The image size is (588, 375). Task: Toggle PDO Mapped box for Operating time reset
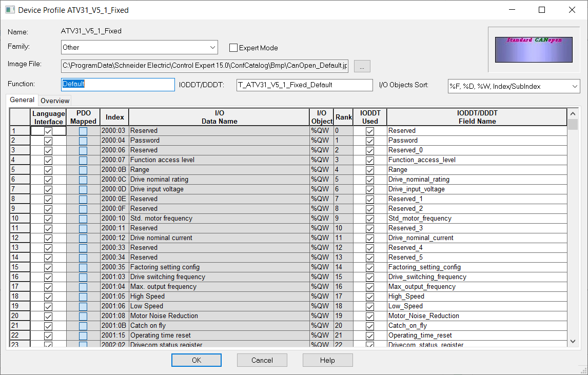[x=83, y=335]
